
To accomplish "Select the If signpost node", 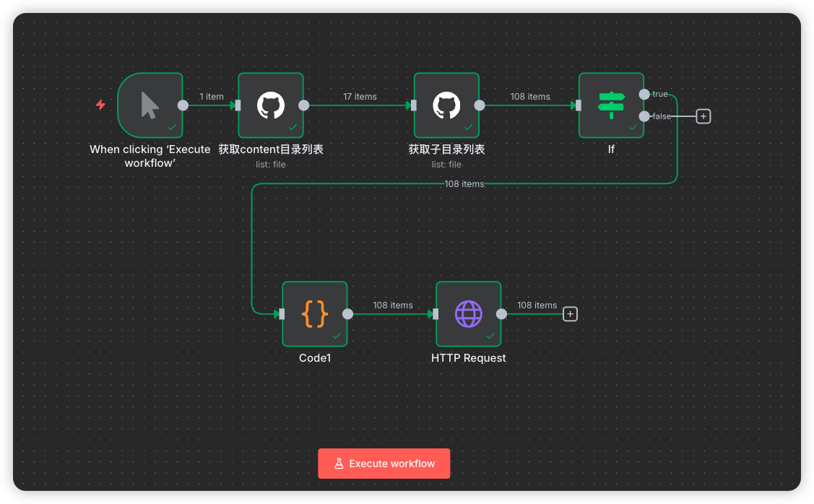I will point(611,105).
